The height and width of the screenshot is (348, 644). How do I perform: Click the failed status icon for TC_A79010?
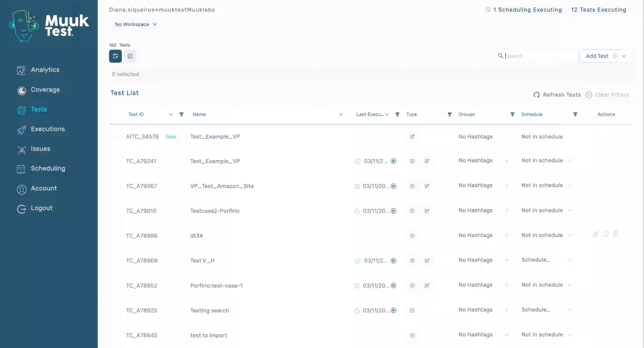coord(357,211)
